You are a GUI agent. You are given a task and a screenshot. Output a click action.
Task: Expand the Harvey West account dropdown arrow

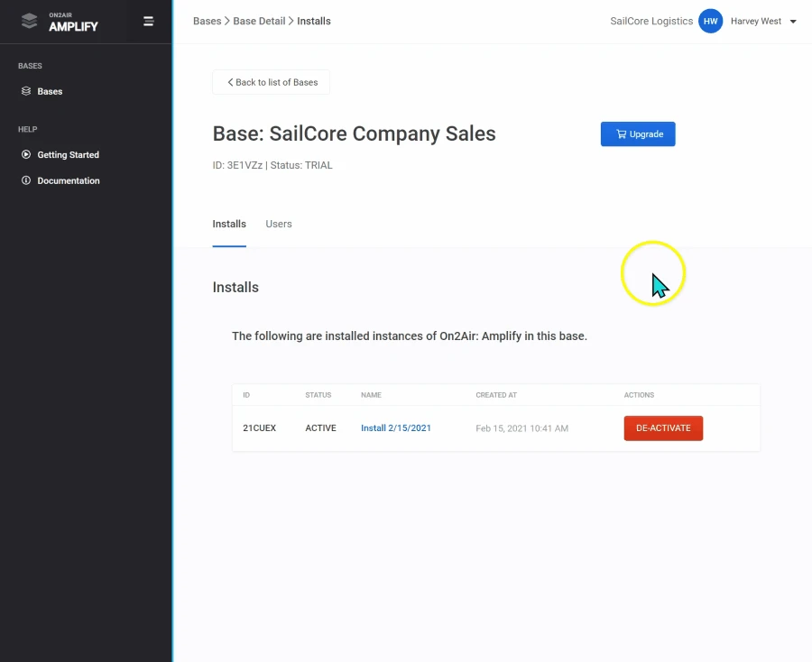click(793, 22)
